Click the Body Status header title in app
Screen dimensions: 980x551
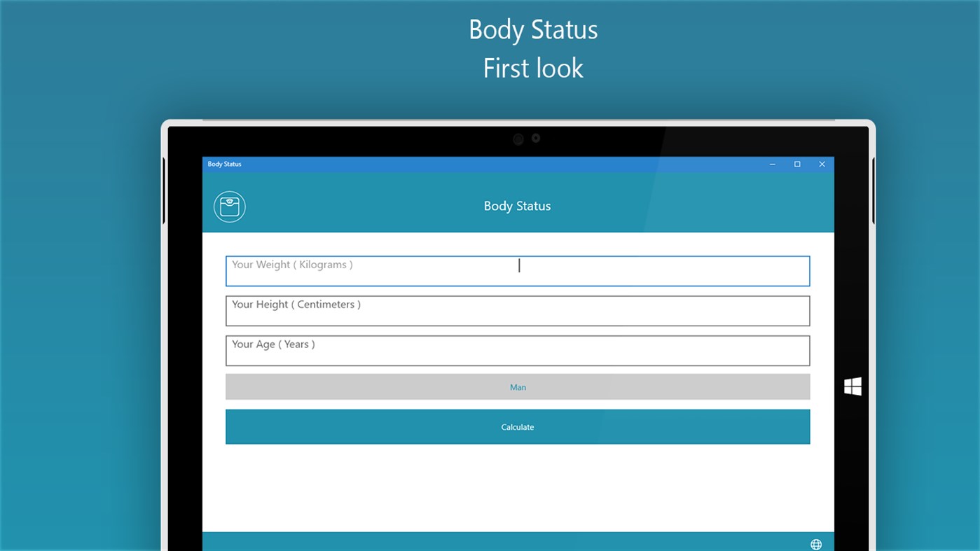(x=518, y=207)
